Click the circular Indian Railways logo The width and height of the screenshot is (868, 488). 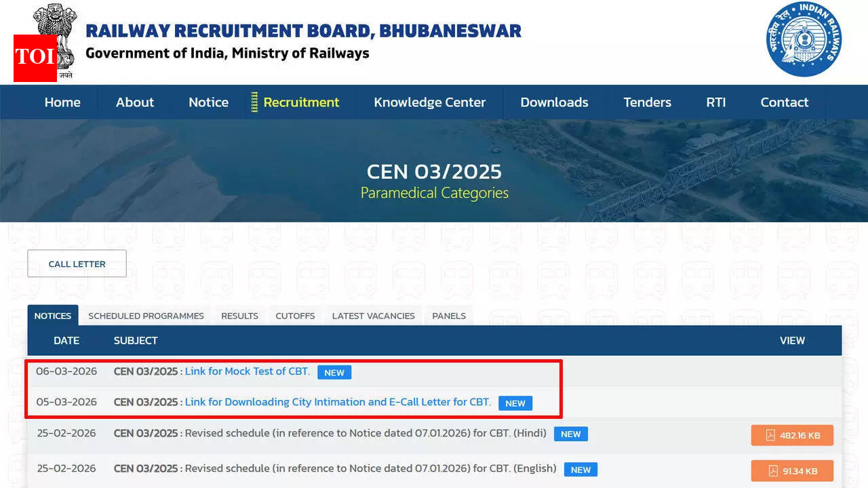804,39
